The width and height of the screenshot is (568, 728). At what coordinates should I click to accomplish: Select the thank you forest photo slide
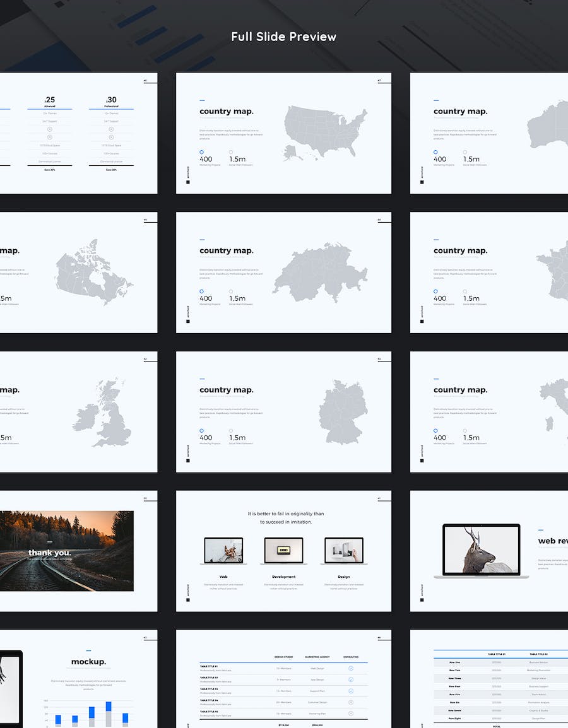pos(78,551)
